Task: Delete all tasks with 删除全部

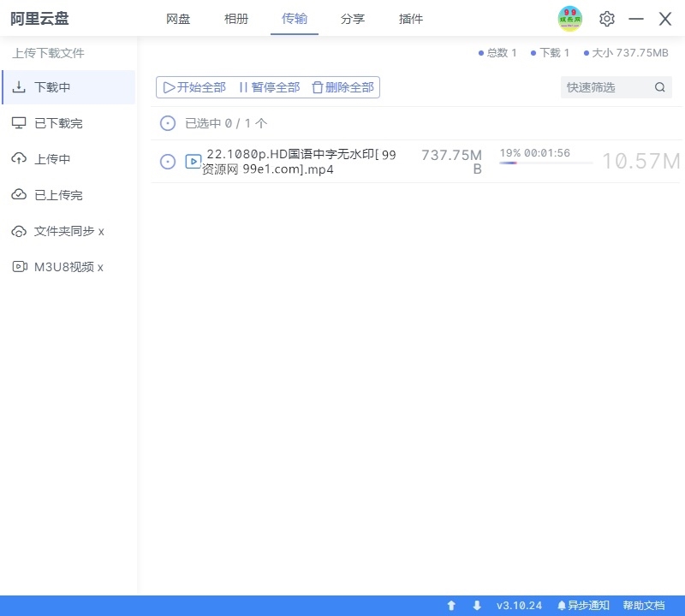Action: [343, 87]
